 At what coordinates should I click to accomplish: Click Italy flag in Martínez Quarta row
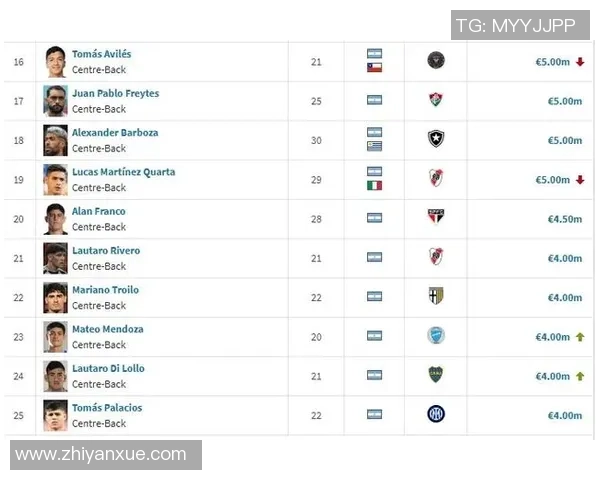point(374,185)
